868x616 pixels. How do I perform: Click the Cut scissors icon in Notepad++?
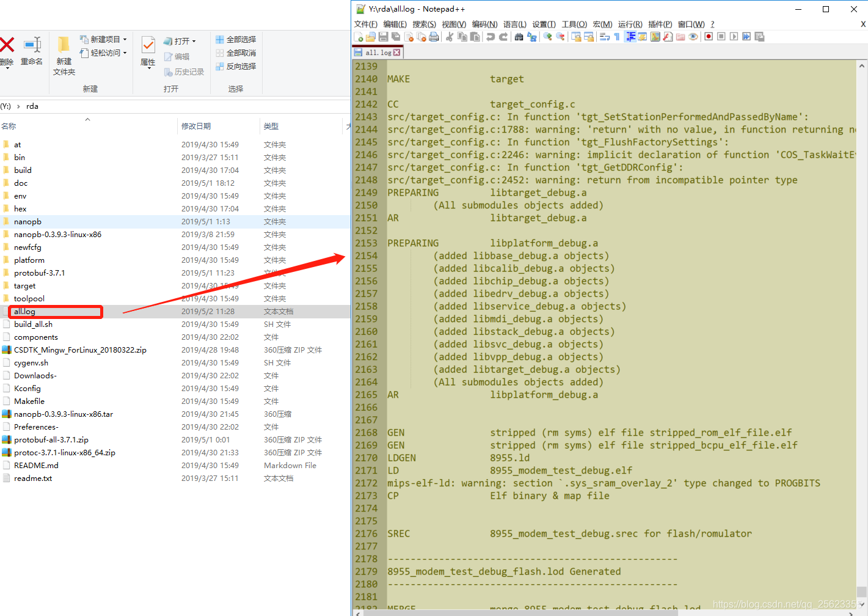point(450,37)
